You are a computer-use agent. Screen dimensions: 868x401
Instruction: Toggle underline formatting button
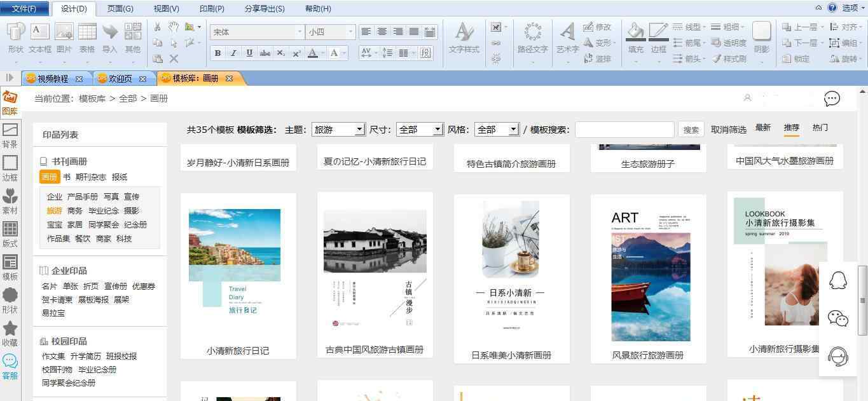(249, 53)
